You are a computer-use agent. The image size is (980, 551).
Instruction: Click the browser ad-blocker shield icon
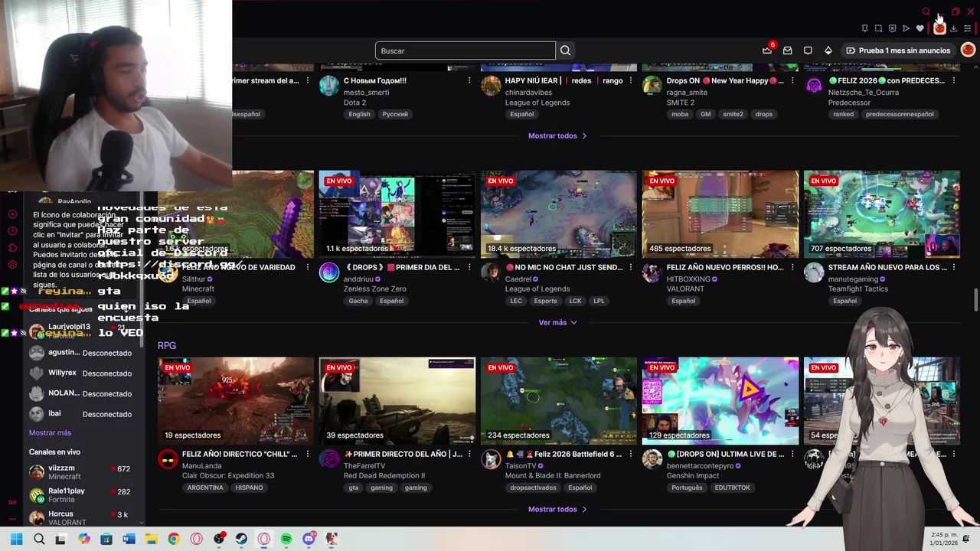click(x=892, y=28)
